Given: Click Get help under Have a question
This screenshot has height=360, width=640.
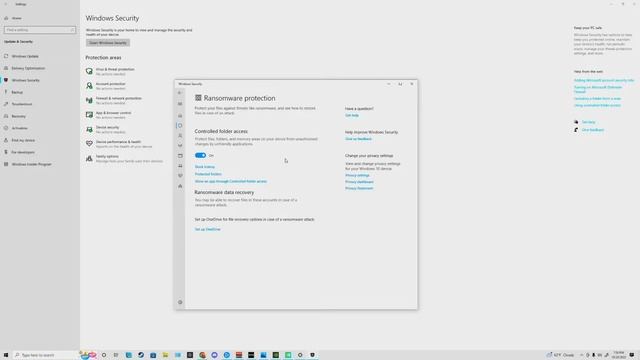Looking at the screenshot, I should pyautogui.click(x=352, y=116).
